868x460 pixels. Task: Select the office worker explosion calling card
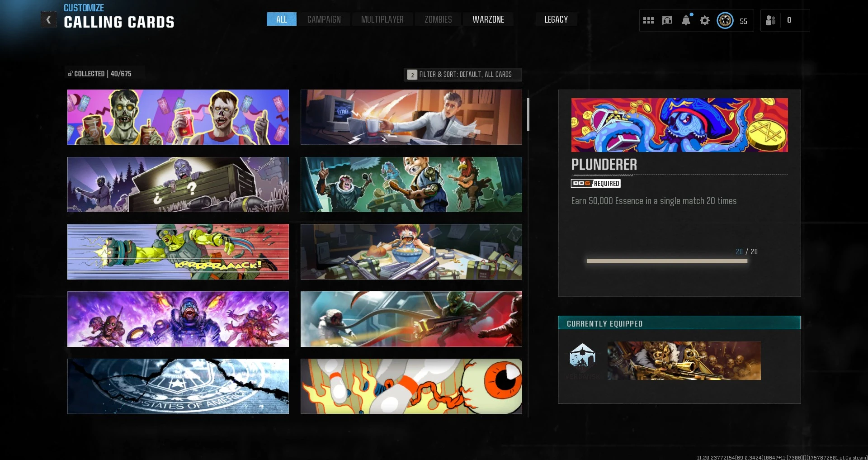[x=411, y=117]
